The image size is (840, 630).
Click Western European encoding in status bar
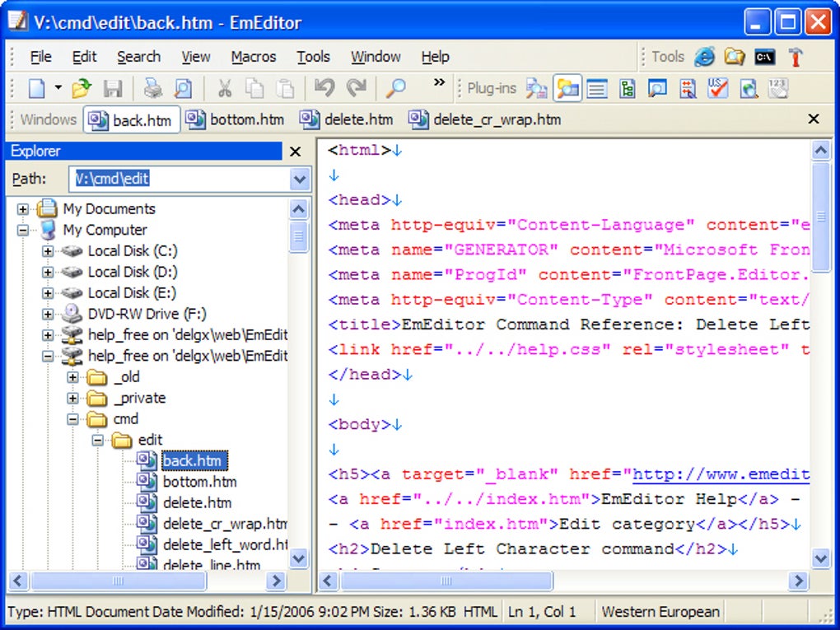[x=660, y=612]
